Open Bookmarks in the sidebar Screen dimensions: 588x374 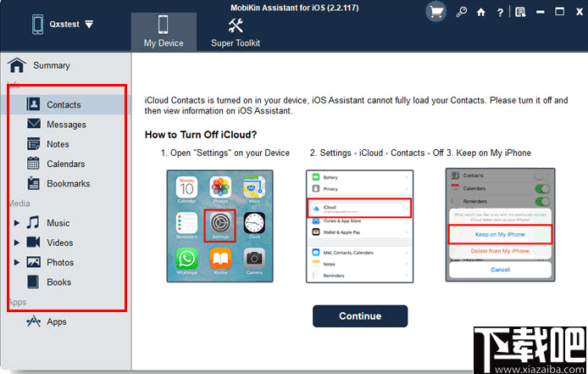point(69,184)
